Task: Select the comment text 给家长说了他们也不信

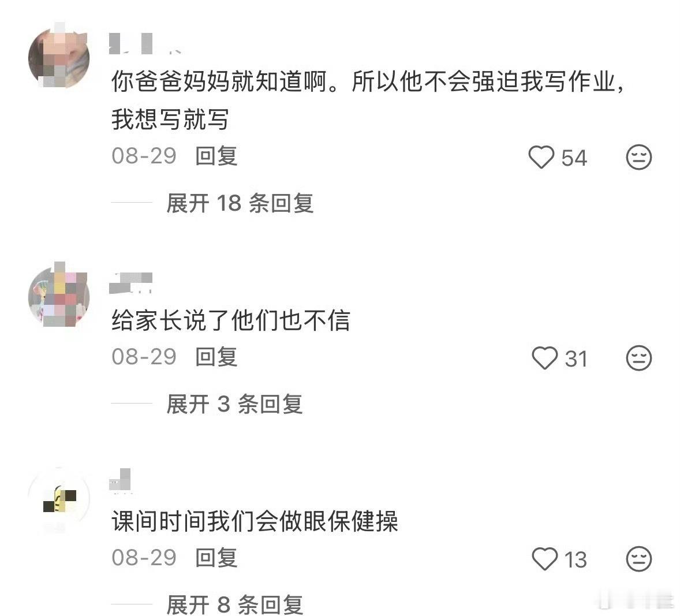Action: click(231, 320)
